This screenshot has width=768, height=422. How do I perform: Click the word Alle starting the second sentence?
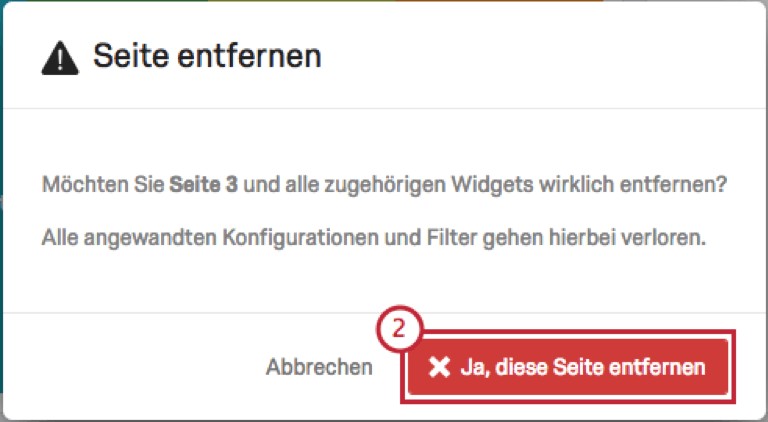pos(61,237)
